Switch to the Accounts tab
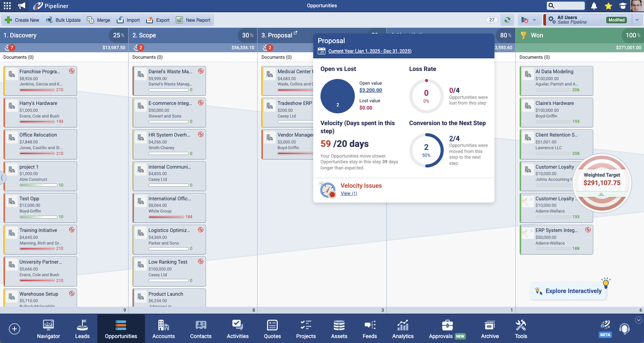This screenshot has width=644, height=343. (x=163, y=329)
